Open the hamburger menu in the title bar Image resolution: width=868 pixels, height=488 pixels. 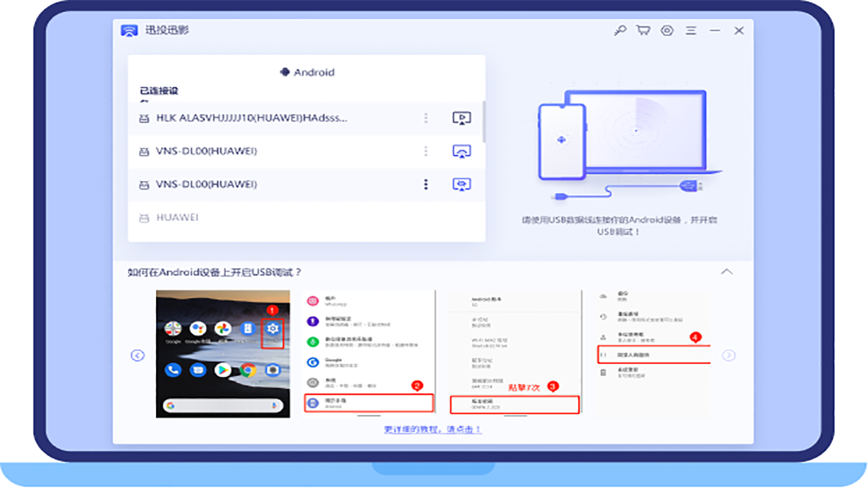pos(691,30)
